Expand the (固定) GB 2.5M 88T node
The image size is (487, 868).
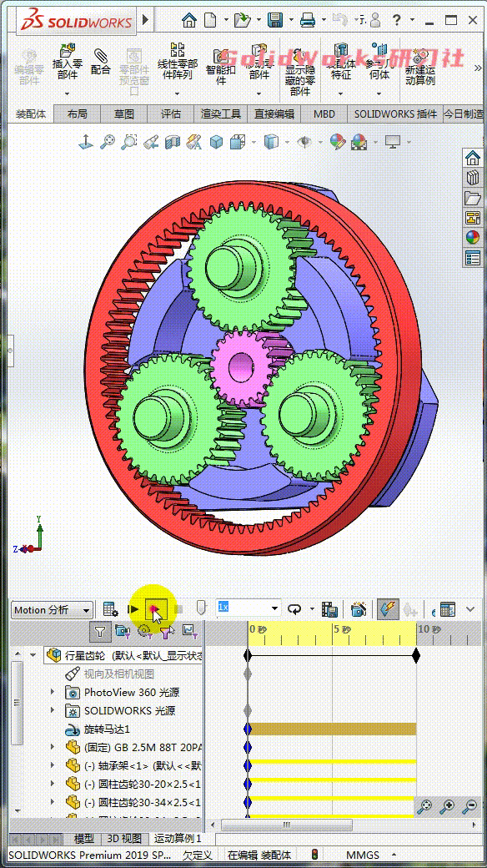click(x=53, y=747)
